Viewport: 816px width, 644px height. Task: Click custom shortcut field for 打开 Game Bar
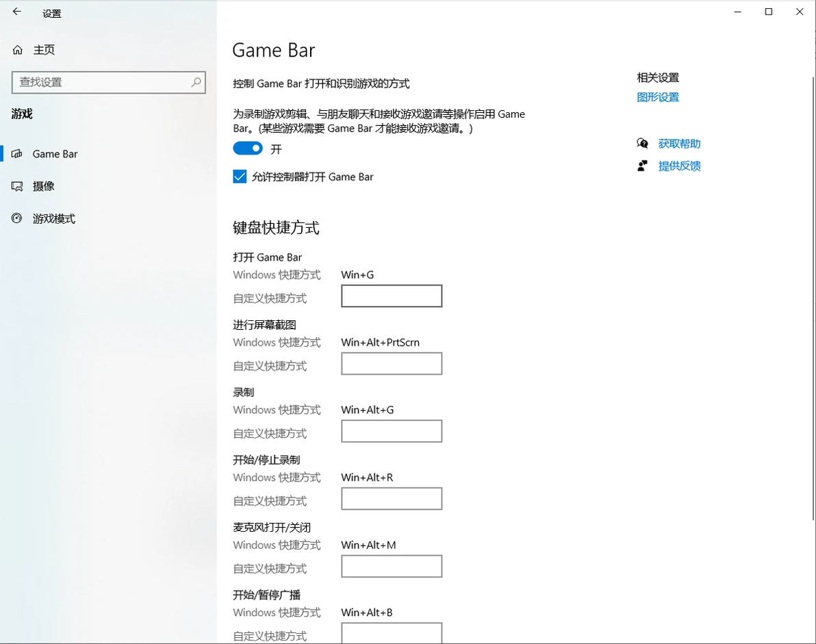(392, 296)
